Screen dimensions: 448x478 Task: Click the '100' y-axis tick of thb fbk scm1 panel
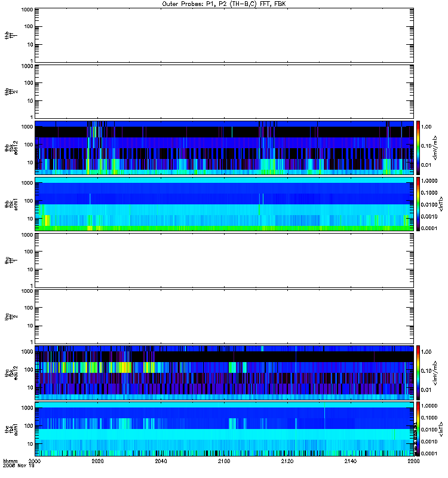point(29,201)
